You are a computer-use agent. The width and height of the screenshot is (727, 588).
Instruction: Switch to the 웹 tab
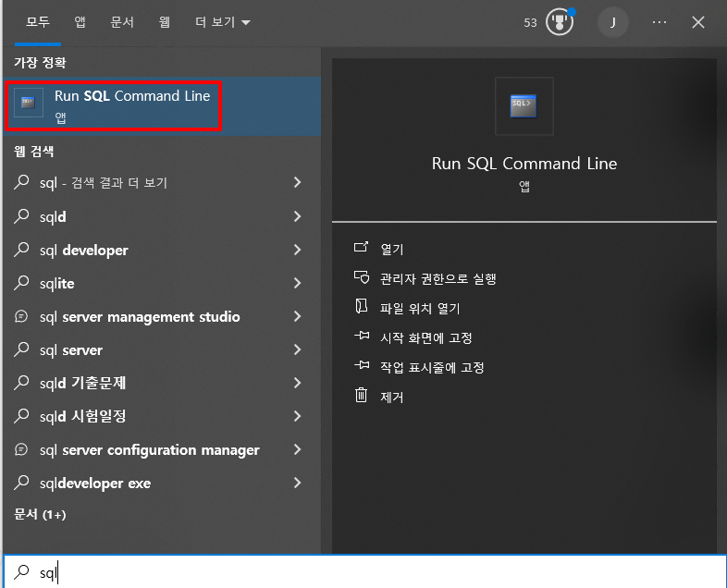tap(164, 22)
